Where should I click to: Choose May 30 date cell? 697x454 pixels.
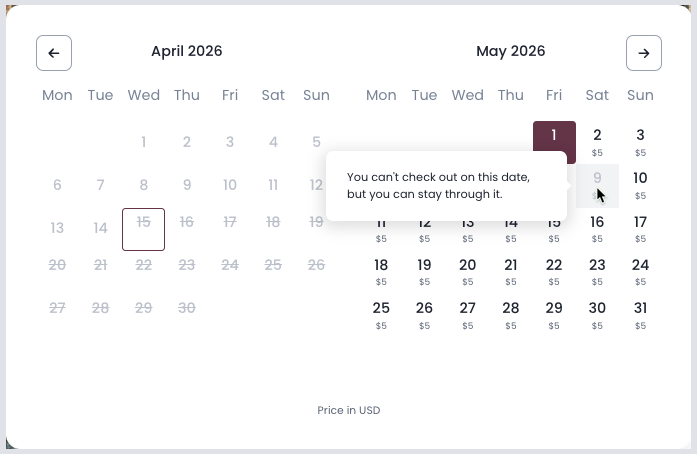coord(597,315)
